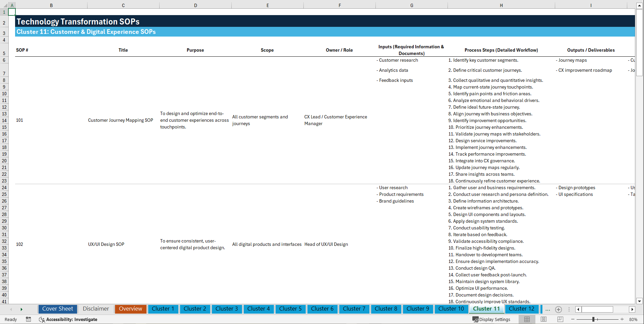Open Display Settings from the status bar
Image resolution: width=644 pixels, height=324 pixels.
(x=491, y=319)
